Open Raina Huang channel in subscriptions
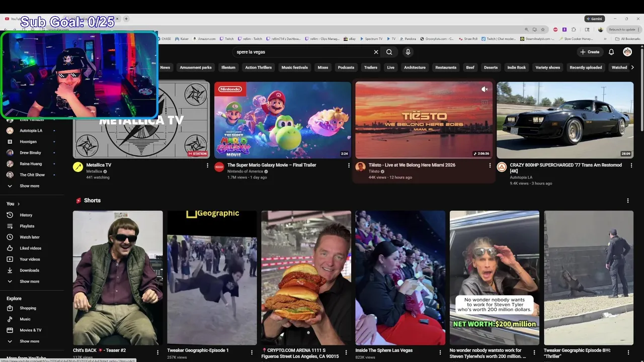The height and width of the screenshot is (362, 644). point(31,163)
